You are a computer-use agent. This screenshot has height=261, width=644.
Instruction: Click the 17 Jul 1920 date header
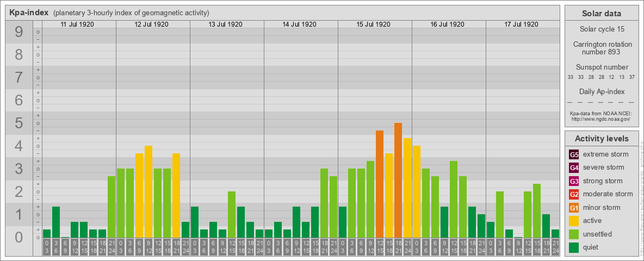pyautogui.click(x=521, y=24)
